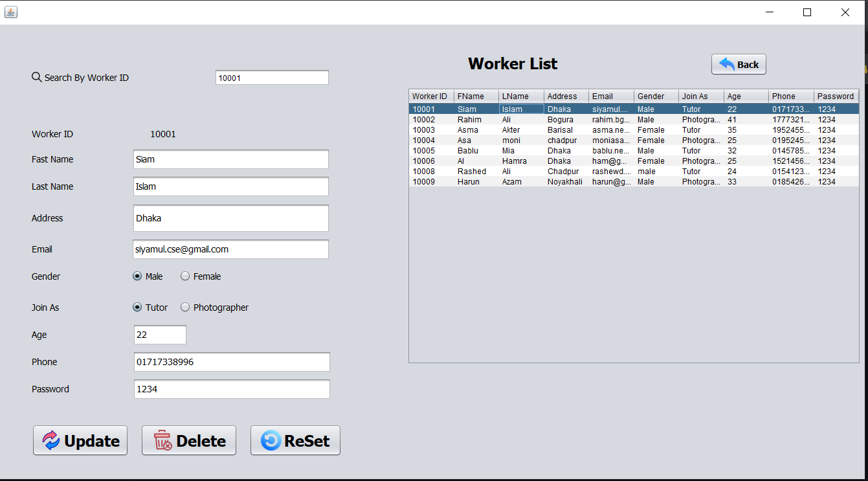Minimize the application window

[770, 12]
